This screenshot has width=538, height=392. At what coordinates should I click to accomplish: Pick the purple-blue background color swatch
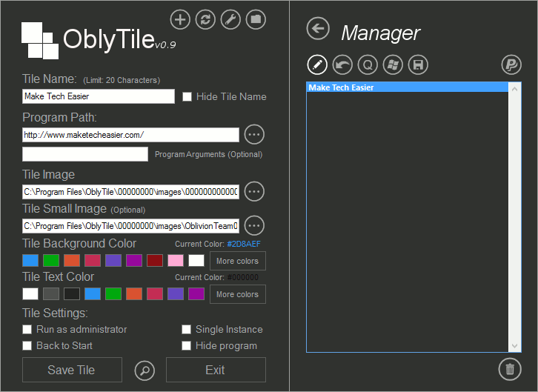tap(113, 261)
